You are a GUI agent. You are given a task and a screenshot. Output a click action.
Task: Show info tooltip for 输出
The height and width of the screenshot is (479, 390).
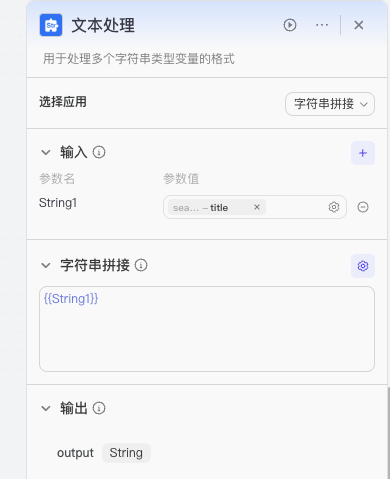tap(99, 408)
